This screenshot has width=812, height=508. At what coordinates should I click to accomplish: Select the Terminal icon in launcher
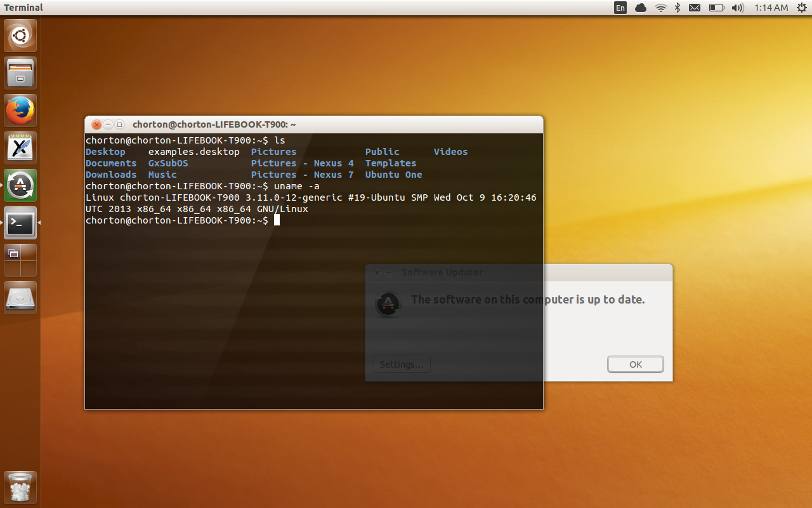click(20, 223)
